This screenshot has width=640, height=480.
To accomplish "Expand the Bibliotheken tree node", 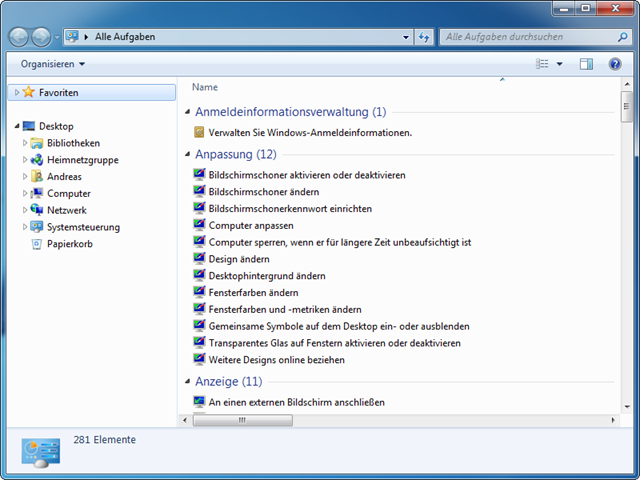I will (25, 143).
